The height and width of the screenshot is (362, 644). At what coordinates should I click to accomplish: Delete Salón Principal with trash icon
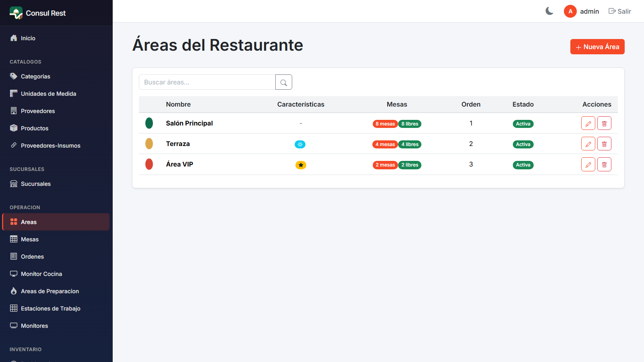(604, 123)
